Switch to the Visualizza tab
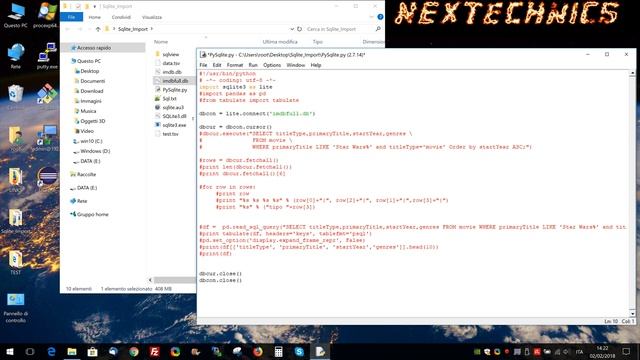 (152, 17)
